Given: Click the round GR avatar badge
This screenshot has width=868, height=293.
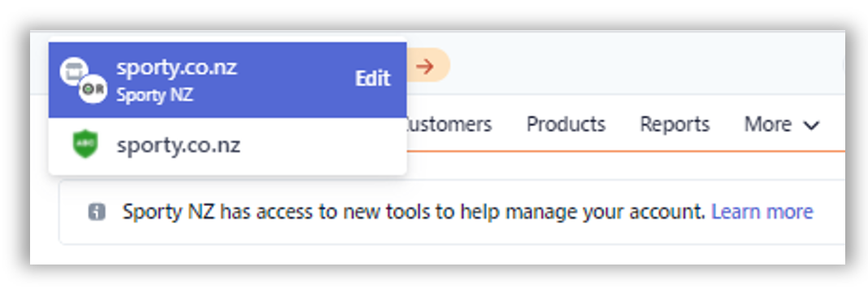Looking at the screenshot, I should point(93,90).
